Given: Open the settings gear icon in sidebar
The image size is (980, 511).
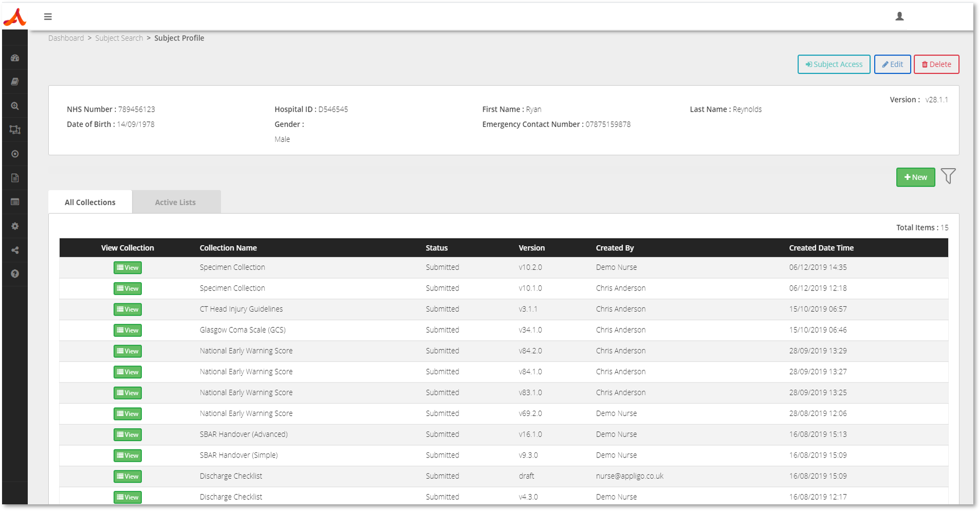Looking at the screenshot, I should (x=15, y=226).
